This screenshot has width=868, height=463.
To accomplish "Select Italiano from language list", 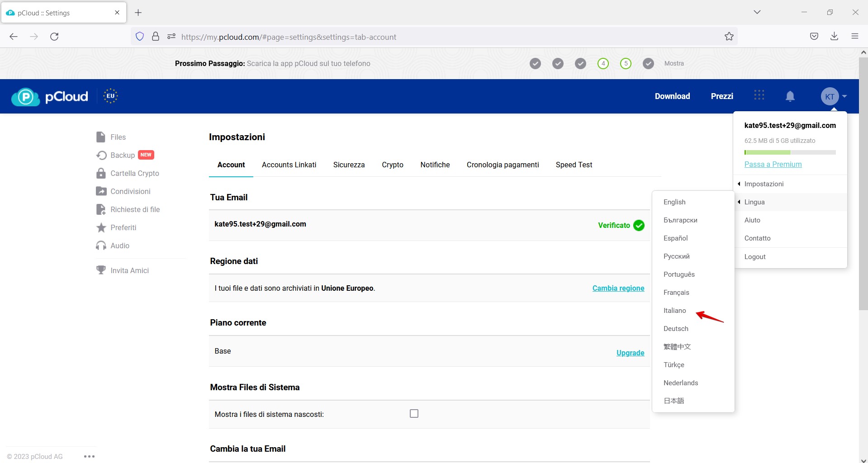I will [x=674, y=311].
